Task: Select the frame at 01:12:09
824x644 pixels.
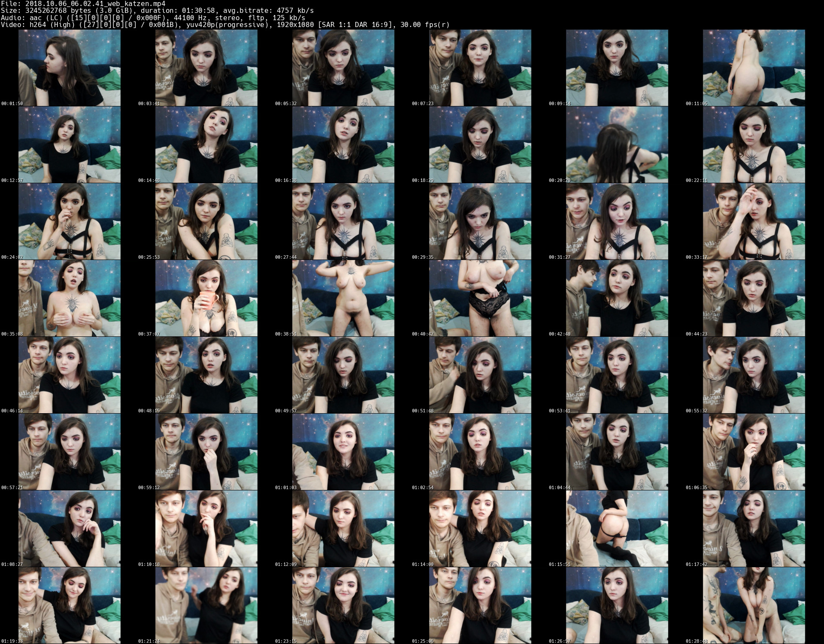Action: (x=343, y=529)
